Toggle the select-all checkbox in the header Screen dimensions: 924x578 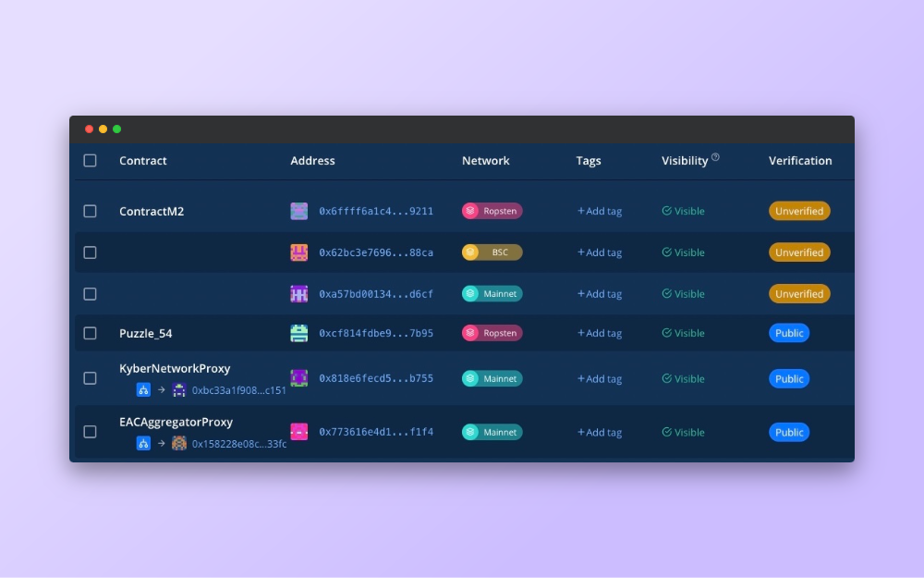click(x=91, y=160)
